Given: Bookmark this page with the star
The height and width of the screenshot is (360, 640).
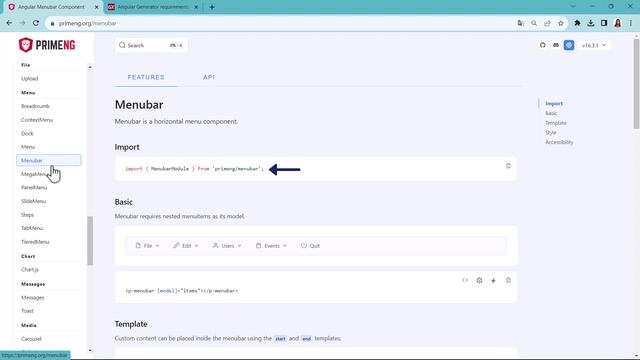Looking at the screenshot, I should (561, 23).
